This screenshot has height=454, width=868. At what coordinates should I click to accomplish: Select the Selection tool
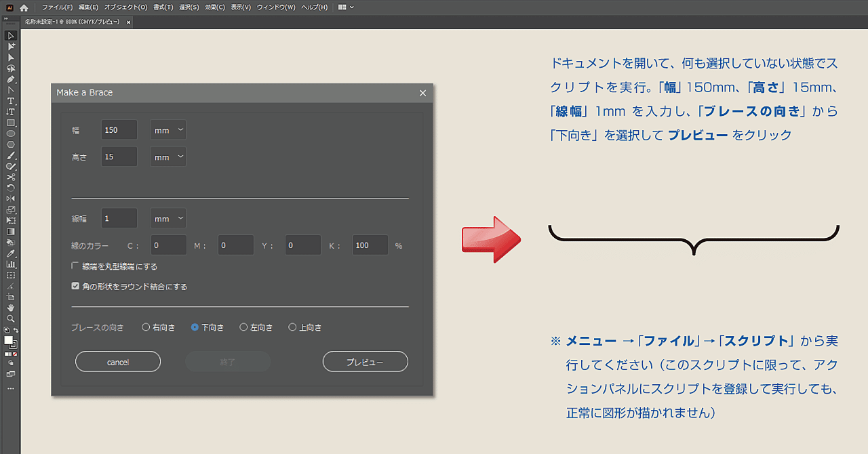10,35
